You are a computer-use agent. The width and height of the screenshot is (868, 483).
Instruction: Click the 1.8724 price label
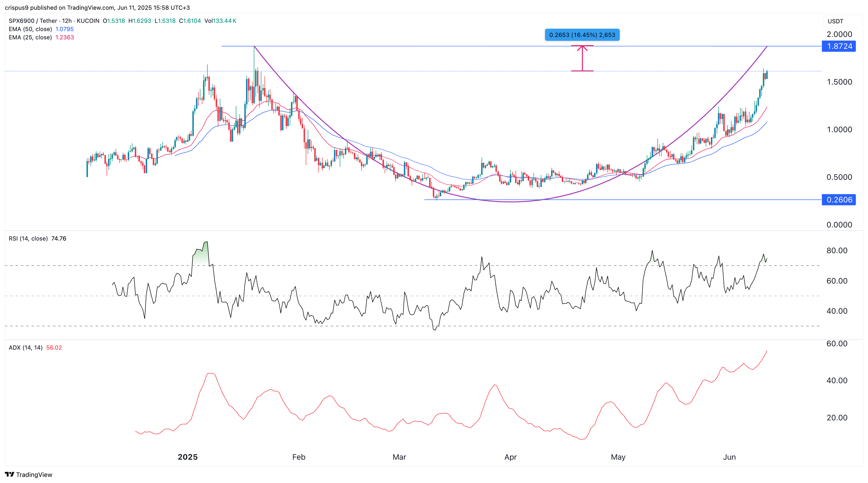tap(839, 46)
